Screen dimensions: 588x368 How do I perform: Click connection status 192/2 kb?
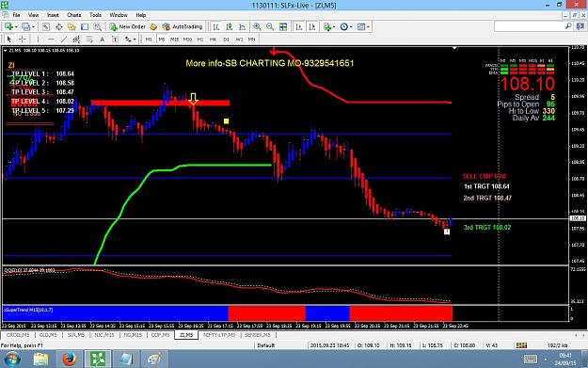point(557,345)
